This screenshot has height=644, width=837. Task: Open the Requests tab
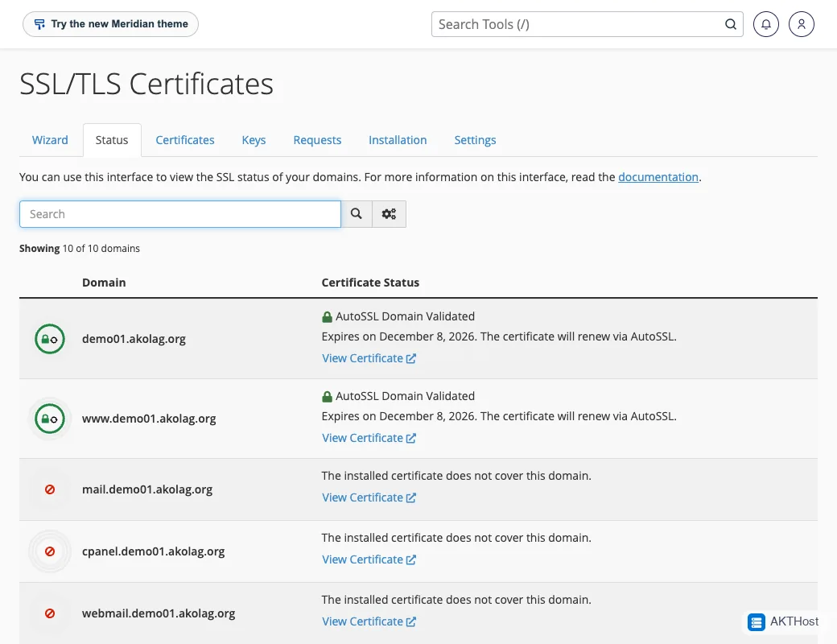pyautogui.click(x=317, y=140)
